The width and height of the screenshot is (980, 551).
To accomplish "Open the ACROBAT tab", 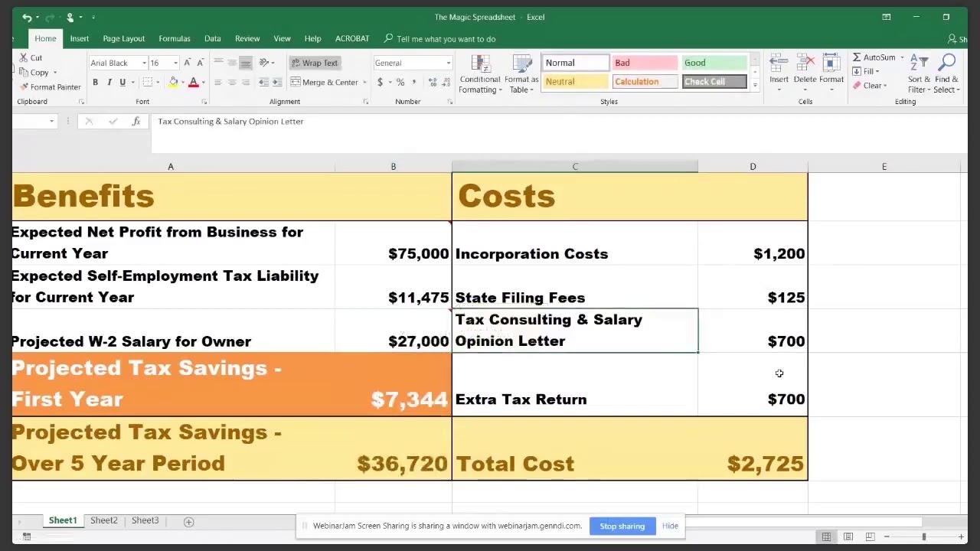I will [x=352, y=38].
